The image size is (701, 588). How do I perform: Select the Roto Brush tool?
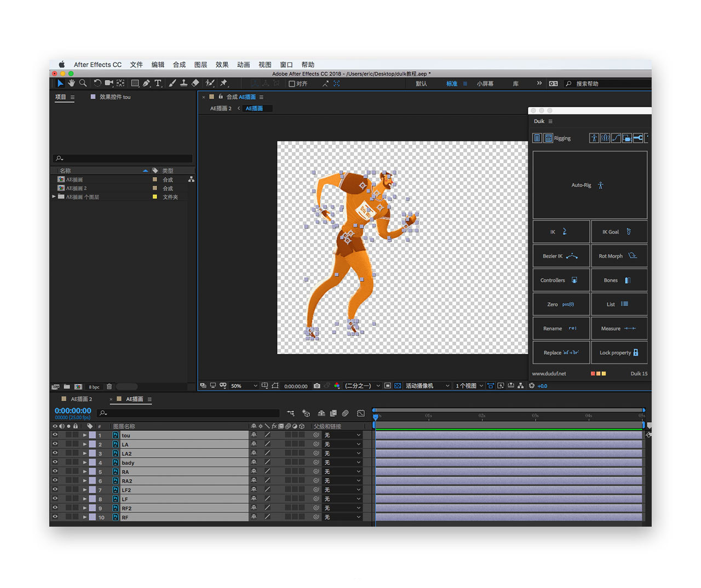click(x=210, y=83)
